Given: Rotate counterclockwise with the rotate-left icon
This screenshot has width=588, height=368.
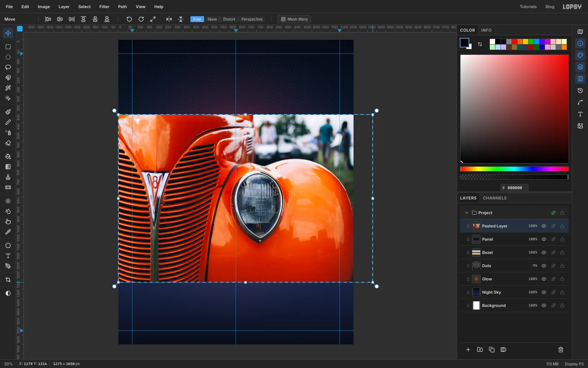Looking at the screenshot, I should [x=129, y=19].
